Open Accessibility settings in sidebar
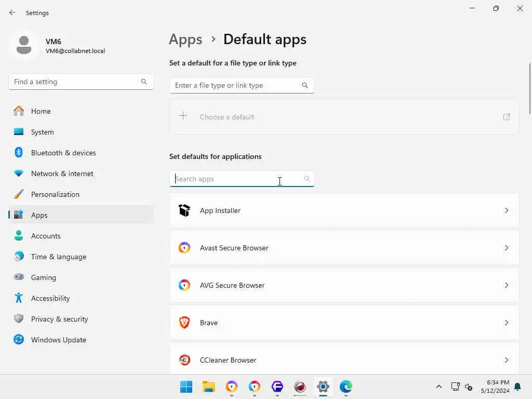 [x=50, y=298]
